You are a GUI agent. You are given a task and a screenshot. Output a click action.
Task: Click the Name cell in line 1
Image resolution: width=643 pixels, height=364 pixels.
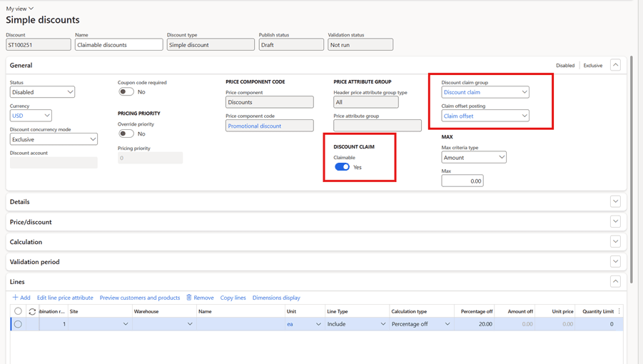click(240, 324)
